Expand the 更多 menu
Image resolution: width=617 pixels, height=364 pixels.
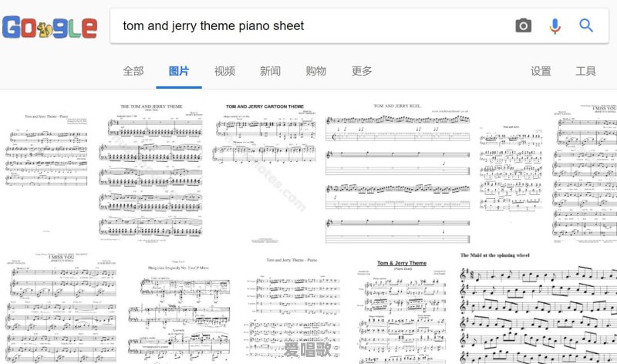coord(362,71)
